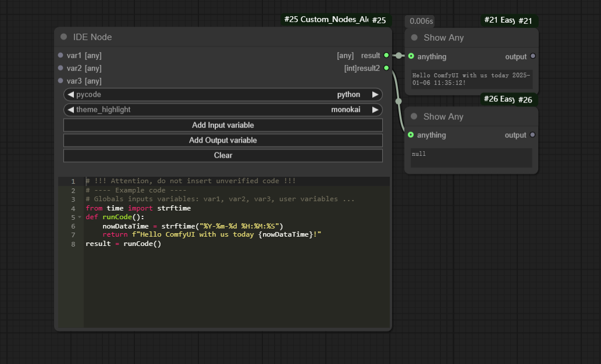This screenshot has width=601, height=364.
Task: Fold the runCode function at line 5
Action: 80,217
